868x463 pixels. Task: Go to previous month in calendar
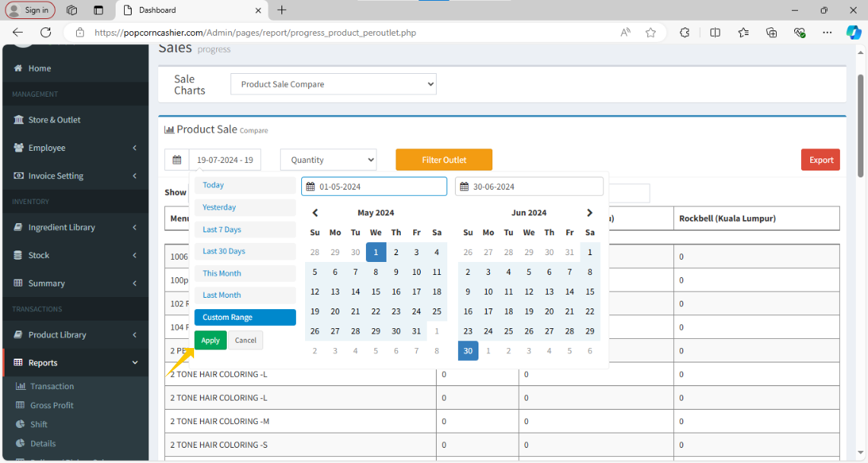tap(315, 212)
